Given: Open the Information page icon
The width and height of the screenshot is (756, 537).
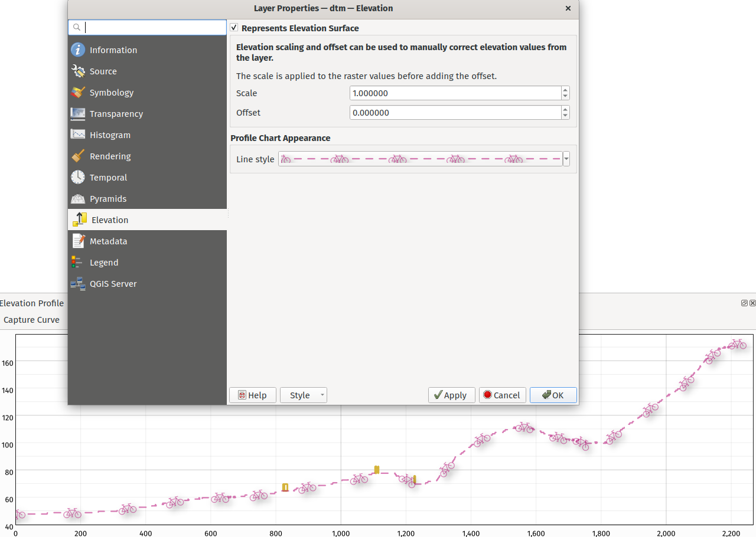Looking at the screenshot, I should click(x=78, y=50).
